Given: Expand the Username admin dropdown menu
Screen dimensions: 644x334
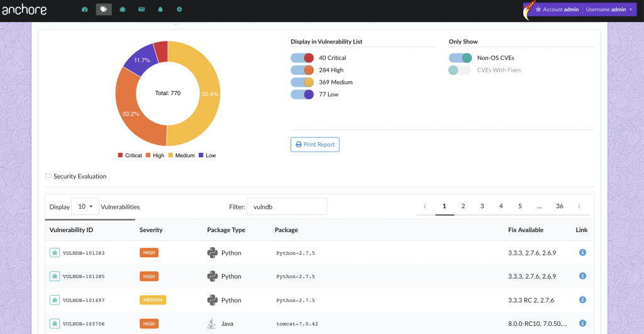Looking at the screenshot, I should (x=609, y=9).
